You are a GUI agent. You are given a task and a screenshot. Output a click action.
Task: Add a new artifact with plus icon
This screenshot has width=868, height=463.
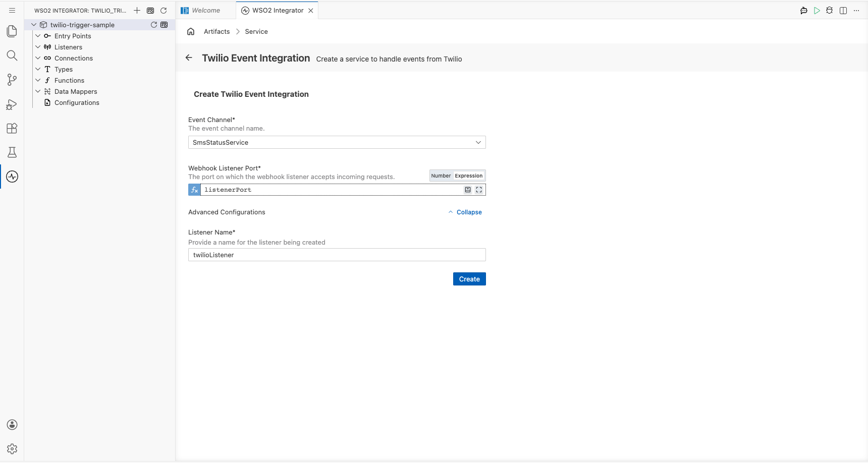[137, 10]
